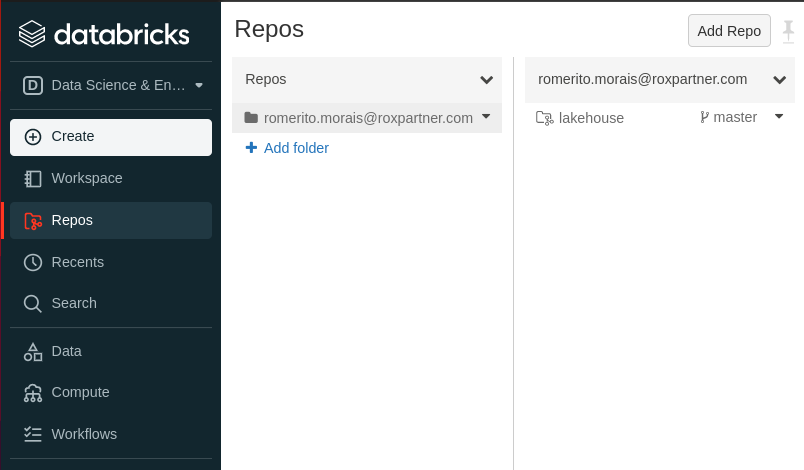Screen dimensions: 804x470
Task: Click the Add Repo button
Action: point(729,31)
